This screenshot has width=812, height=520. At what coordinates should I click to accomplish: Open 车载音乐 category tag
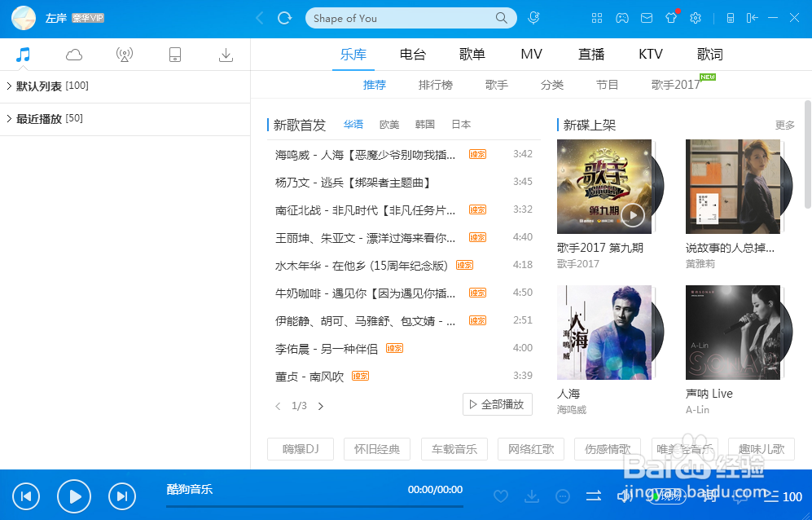click(454, 449)
